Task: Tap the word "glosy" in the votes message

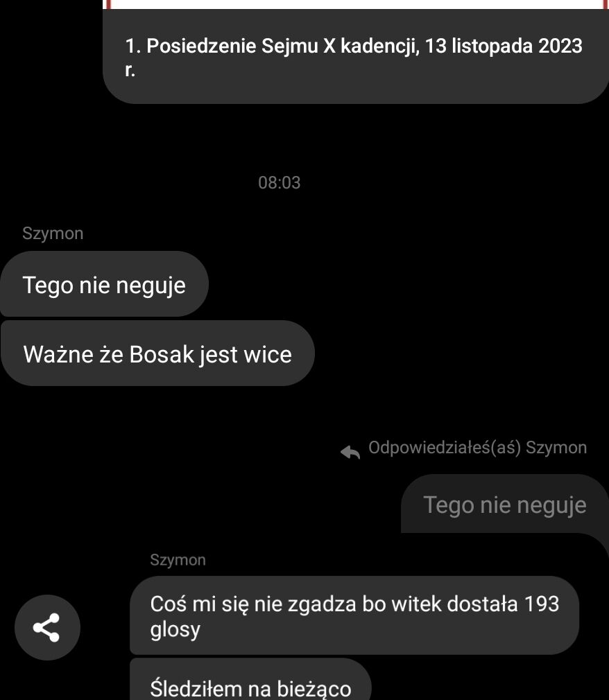Action: coord(175,629)
